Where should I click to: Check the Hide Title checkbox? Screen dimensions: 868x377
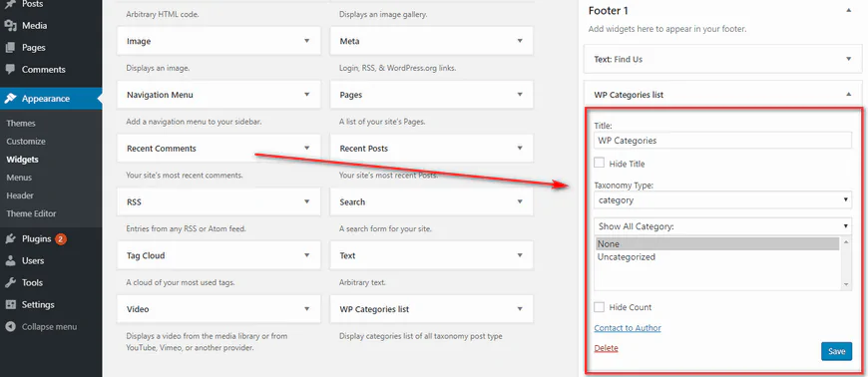(599, 163)
